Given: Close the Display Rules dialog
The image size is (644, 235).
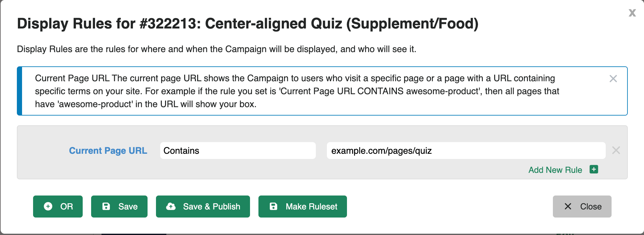Looking at the screenshot, I should click(x=582, y=206).
